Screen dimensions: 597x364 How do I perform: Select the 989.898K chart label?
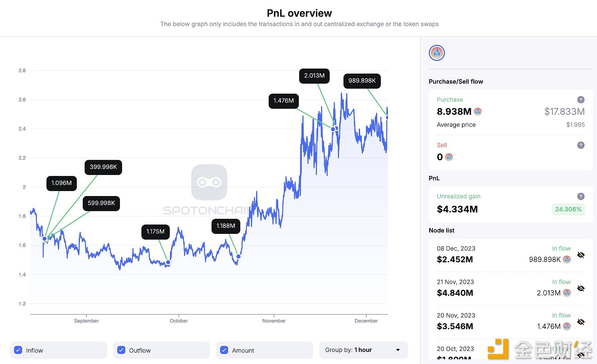(x=362, y=81)
